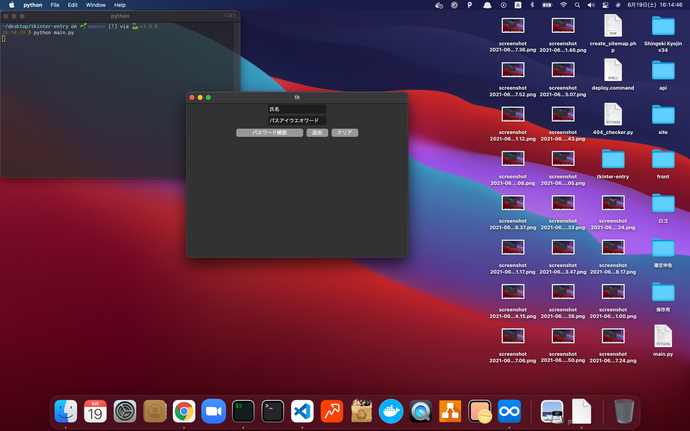This screenshot has width=690, height=431.
Task: Open the blank document in Dock
Action: pos(581,411)
